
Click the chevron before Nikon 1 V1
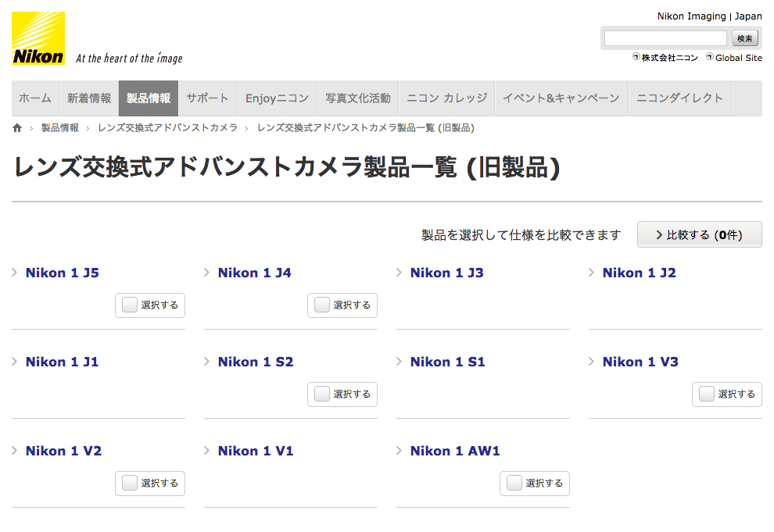coord(207,451)
